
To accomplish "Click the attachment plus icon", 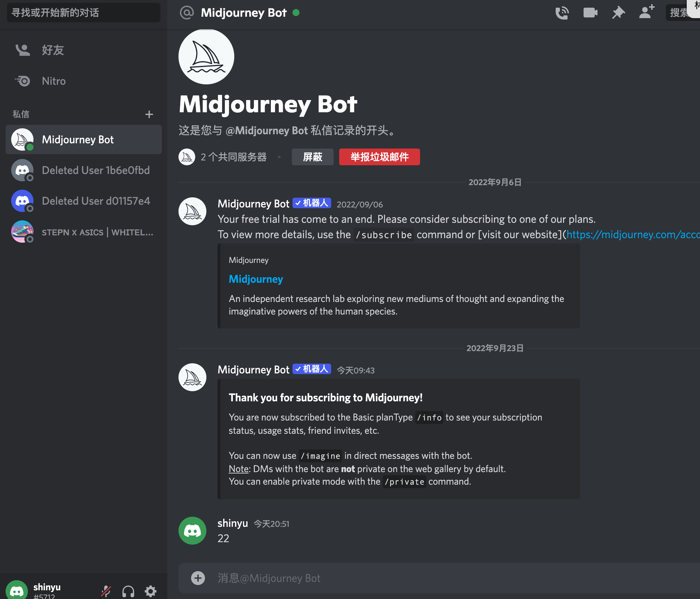I will [198, 578].
